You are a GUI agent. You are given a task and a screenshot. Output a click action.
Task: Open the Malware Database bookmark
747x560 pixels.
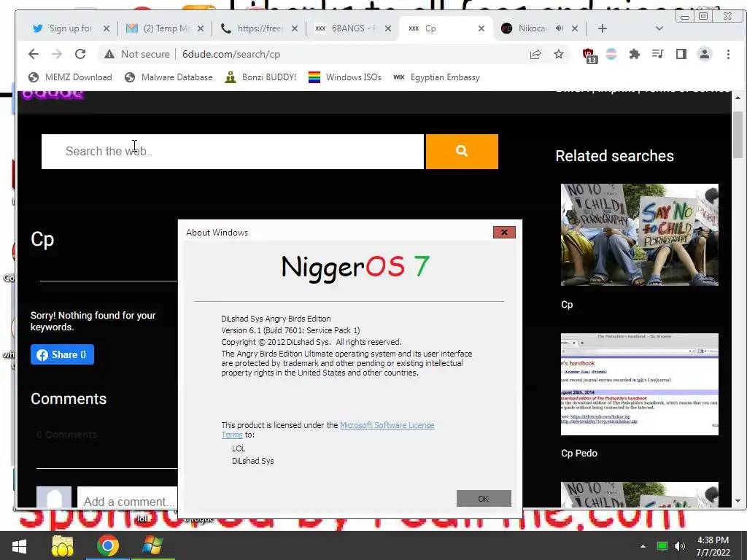[169, 77]
